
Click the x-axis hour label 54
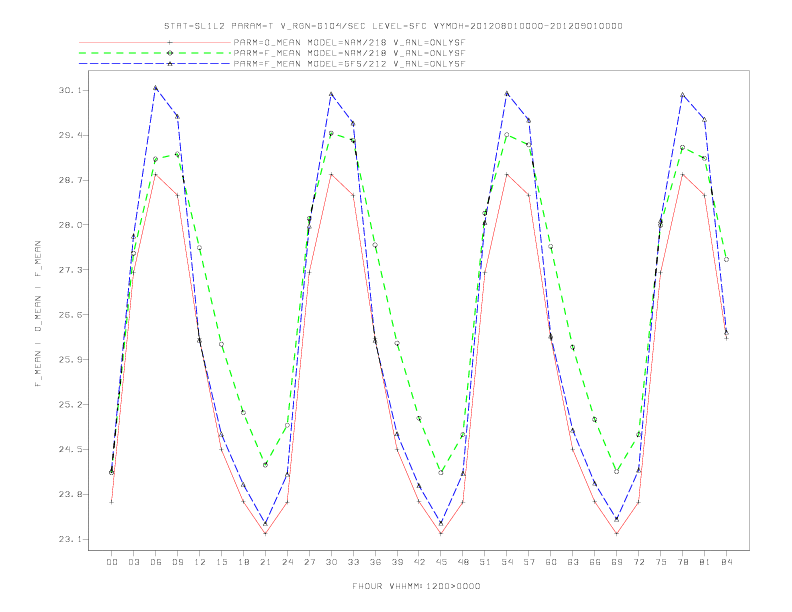coord(507,562)
